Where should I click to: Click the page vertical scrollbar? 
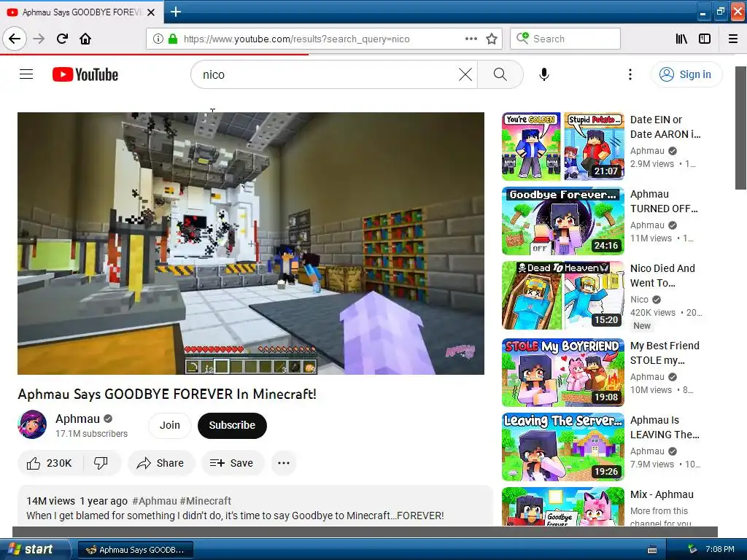(x=740, y=128)
